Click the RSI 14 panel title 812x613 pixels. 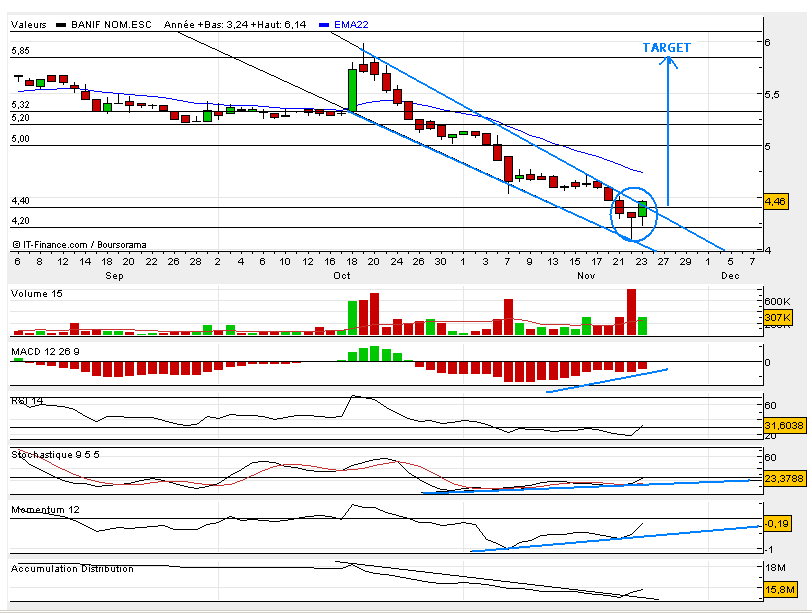(27, 401)
